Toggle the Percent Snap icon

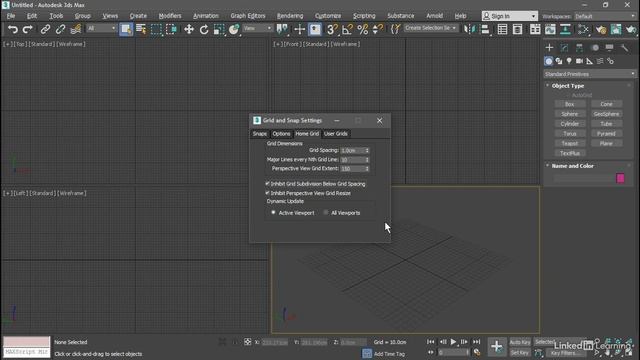(x=362, y=29)
